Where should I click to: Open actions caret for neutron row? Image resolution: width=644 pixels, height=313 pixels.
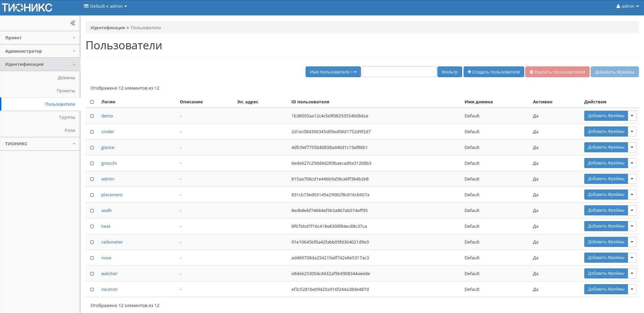(x=632, y=289)
